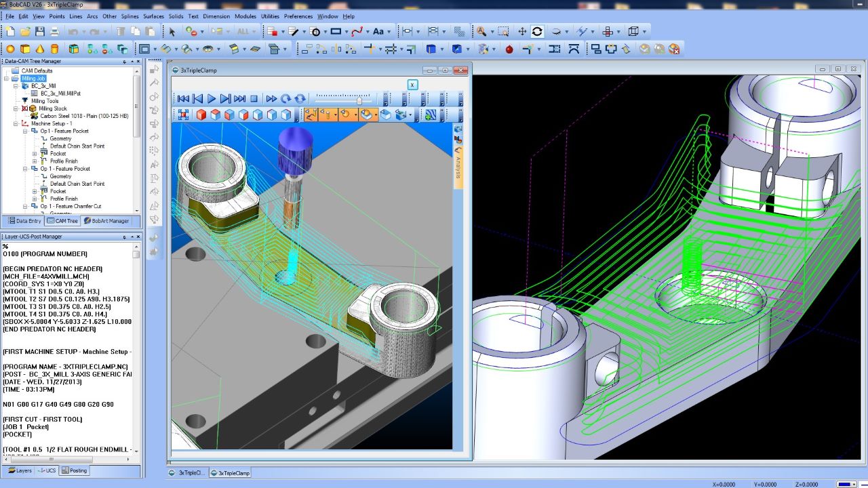The image size is (868, 488).
Task: Switch to the BobArt Manager tab
Action: pyautogui.click(x=106, y=221)
